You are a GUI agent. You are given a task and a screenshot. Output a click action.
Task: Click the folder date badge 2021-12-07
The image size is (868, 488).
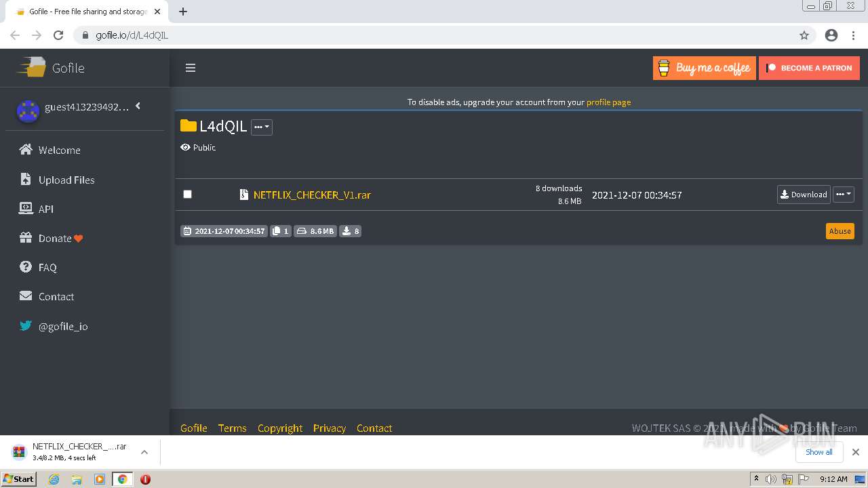tap(224, 231)
